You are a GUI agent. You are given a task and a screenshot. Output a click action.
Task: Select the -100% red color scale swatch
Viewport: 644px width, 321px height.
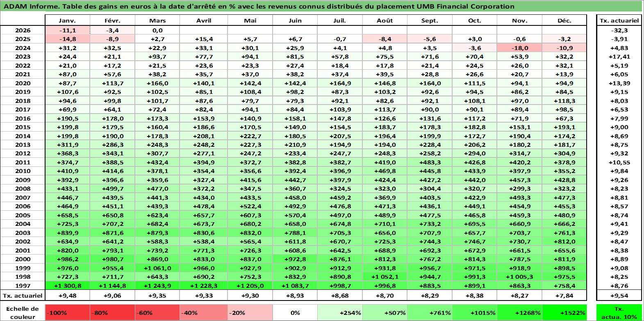(67, 313)
